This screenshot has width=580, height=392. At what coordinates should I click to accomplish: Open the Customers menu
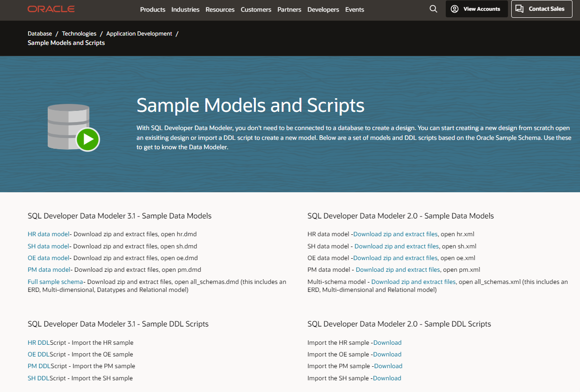(256, 9)
